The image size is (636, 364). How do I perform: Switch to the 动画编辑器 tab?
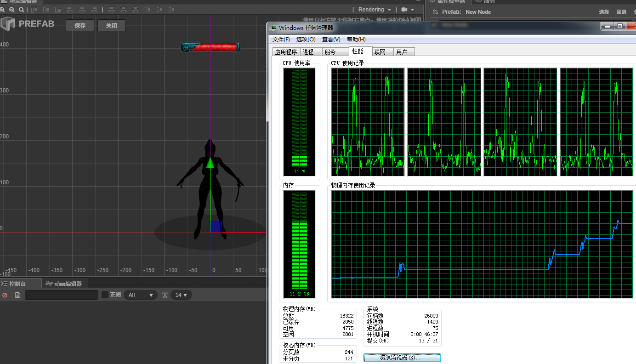(64, 284)
